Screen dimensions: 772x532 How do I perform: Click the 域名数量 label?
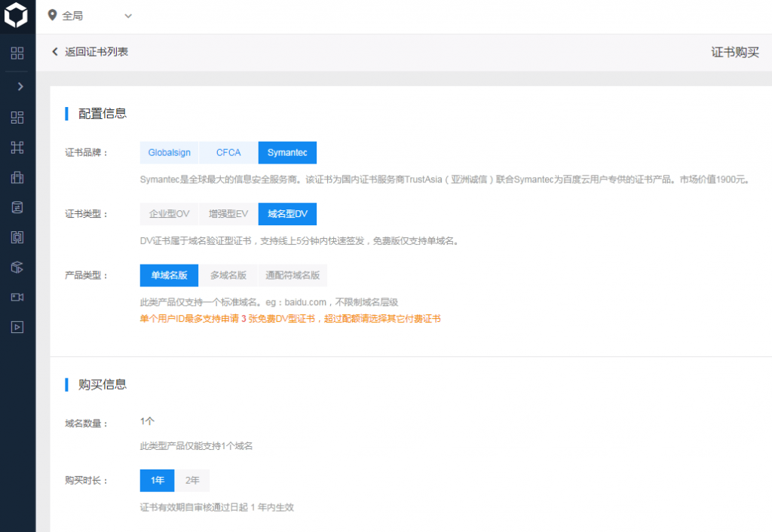[x=86, y=423]
